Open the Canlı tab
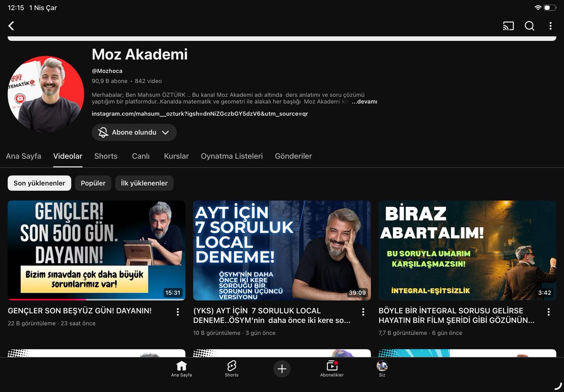The width and height of the screenshot is (564, 392). (x=141, y=156)
